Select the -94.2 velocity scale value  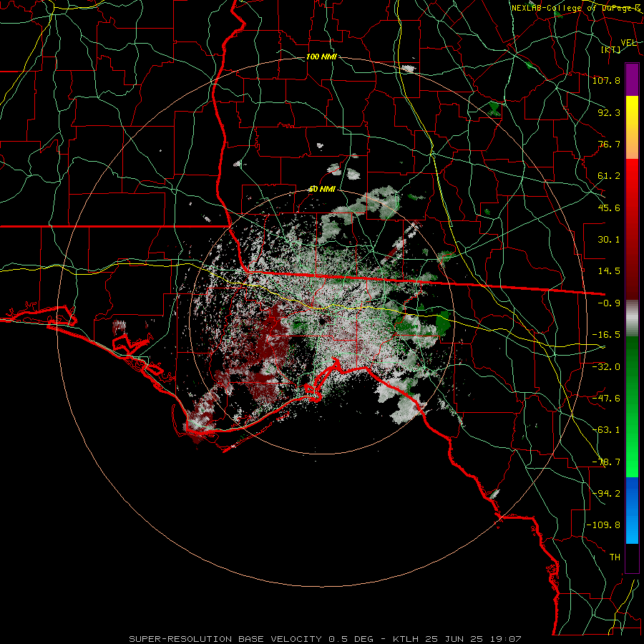pyautogui.click(x=606, y=493)
